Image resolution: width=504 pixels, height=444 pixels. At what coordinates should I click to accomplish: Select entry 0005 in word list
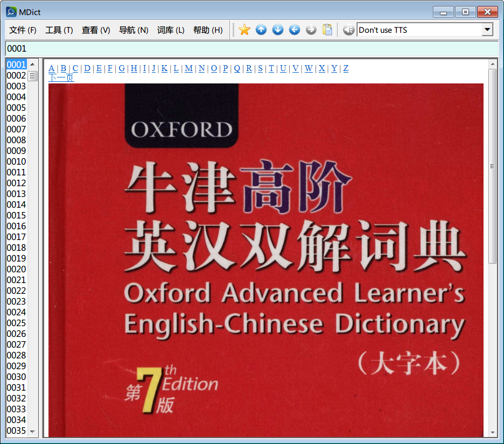click(x=16, y=108)
